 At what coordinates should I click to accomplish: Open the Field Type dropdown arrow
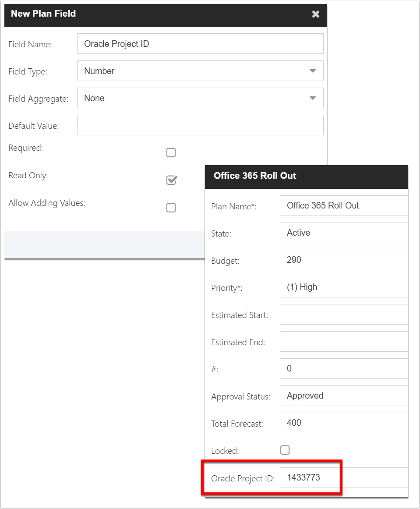click(313, 71)
